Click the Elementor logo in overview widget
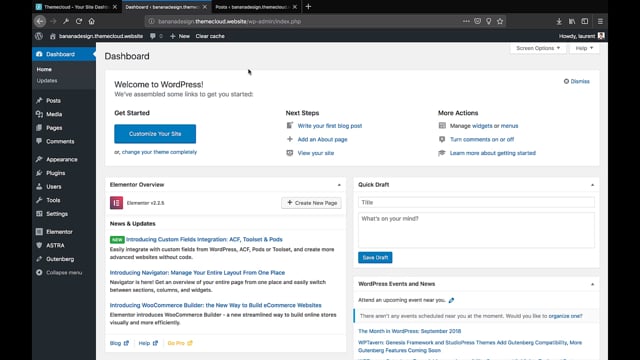 click(x=116, y=203)
